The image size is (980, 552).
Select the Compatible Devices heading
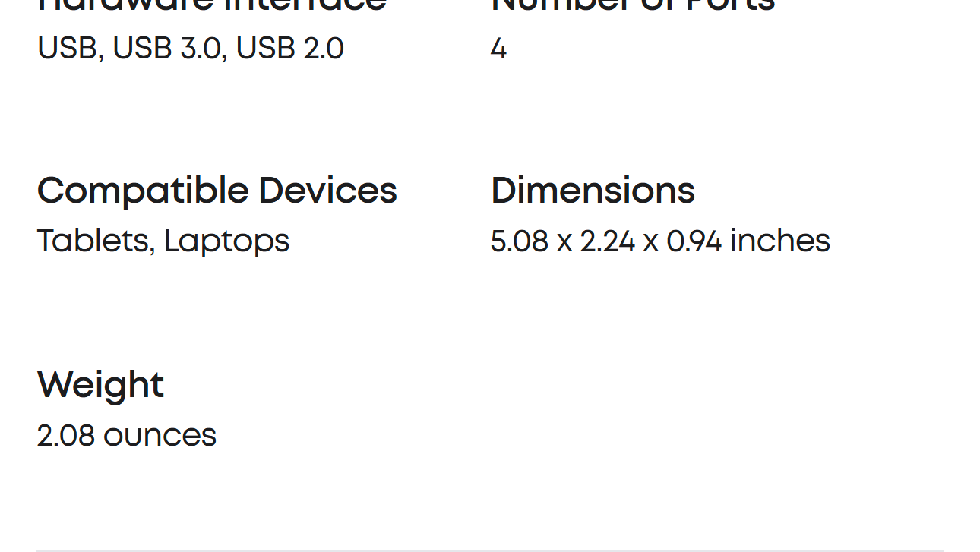tap(217, 190)
